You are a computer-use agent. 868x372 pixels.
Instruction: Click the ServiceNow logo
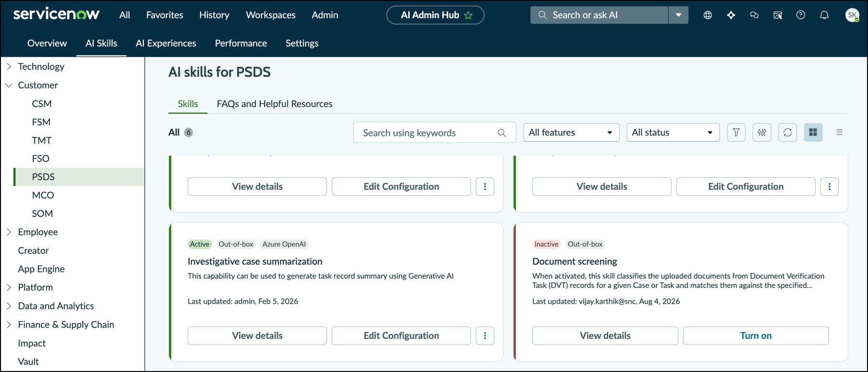[x=56, y=14]
